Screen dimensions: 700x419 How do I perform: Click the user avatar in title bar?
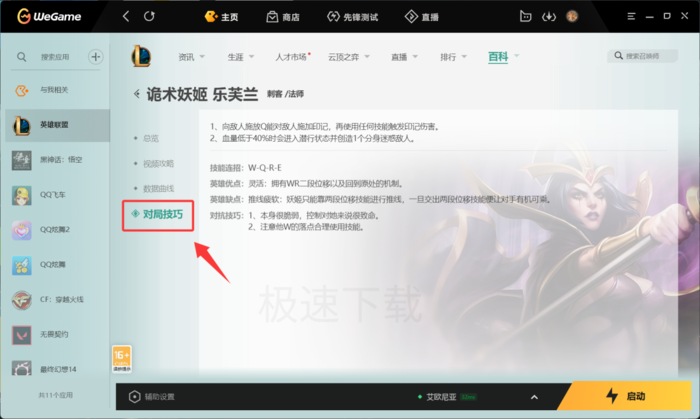coord(572,17)
